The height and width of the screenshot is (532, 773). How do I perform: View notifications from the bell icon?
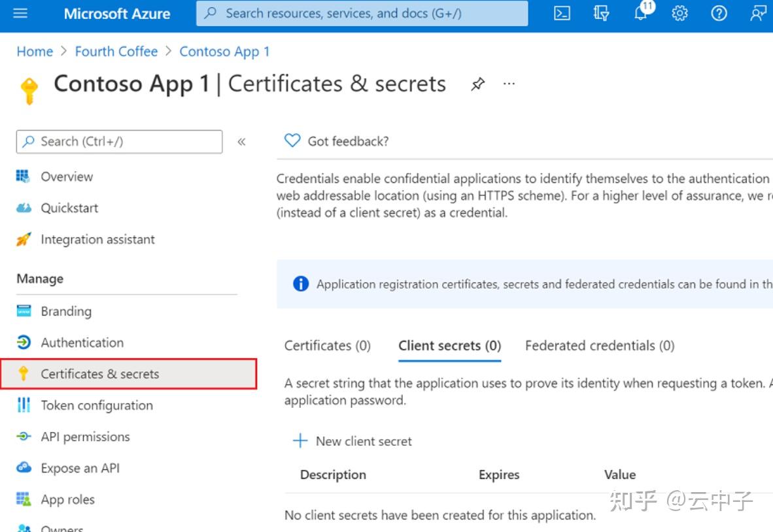coord(640,14)
